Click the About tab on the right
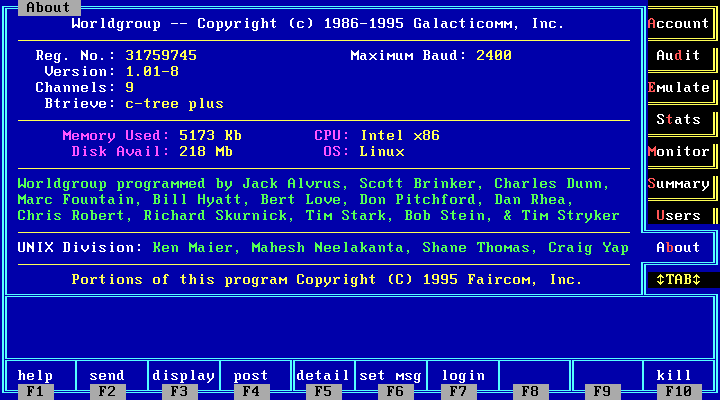Image resolution: width=720 pixels, height=400 pixels. pos(679,248)
